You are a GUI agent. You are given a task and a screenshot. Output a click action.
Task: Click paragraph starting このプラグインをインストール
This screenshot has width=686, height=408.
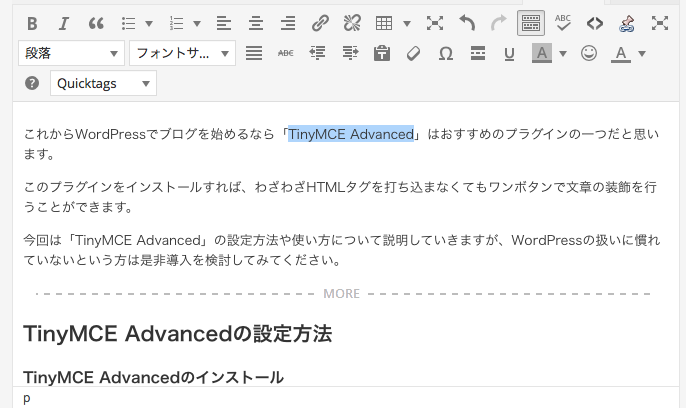click(340, 197)
